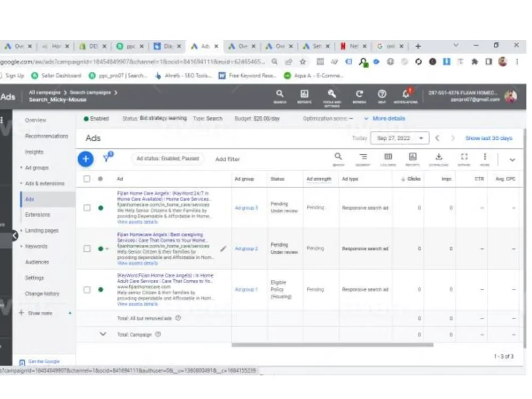Screen dimensions: 532x399
Task: Open a new Chrome tab with plus
Action: 418,46
